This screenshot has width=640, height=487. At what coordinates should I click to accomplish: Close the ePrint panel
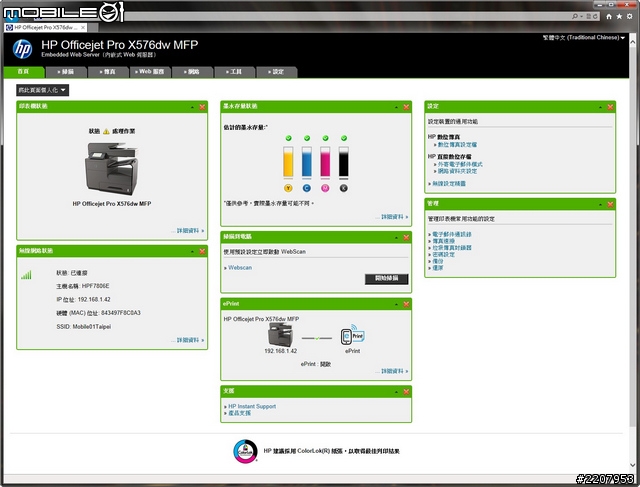point(406,304)
